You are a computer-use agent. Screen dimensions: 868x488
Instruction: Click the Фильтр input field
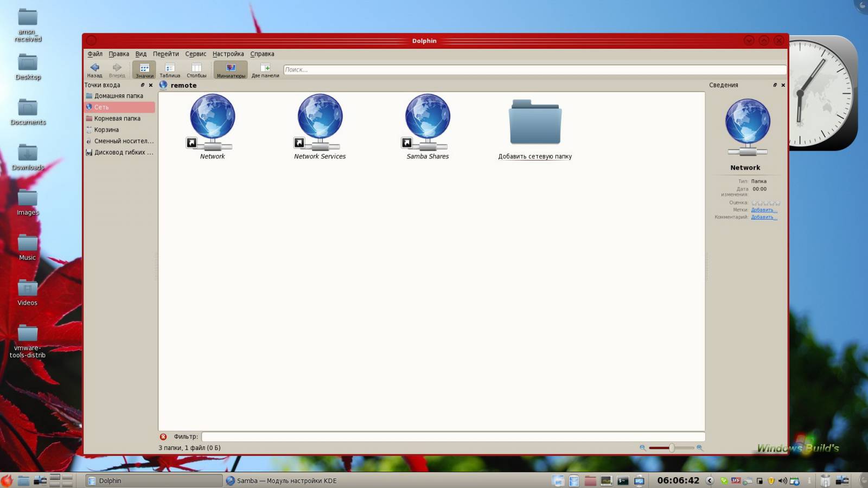coord(453,436)
